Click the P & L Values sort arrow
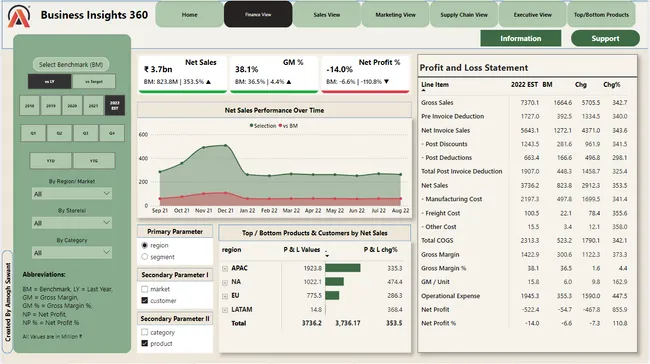The image size is (650, 364). 327,256
